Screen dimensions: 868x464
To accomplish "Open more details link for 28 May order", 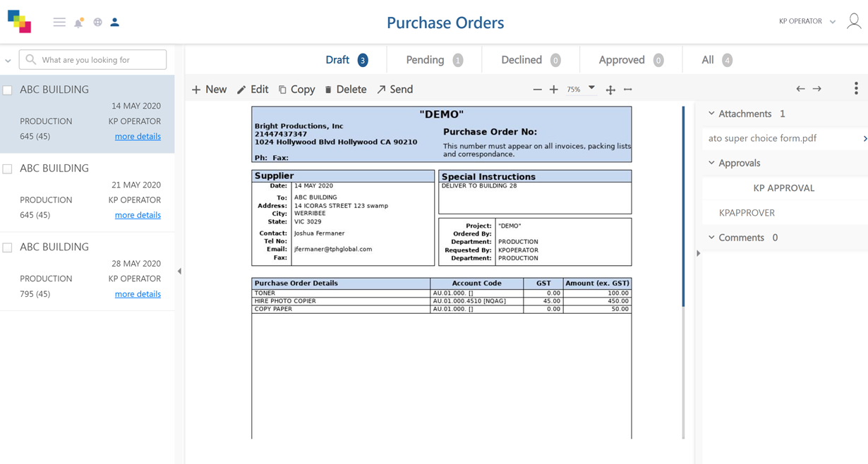I will point(138,294).
